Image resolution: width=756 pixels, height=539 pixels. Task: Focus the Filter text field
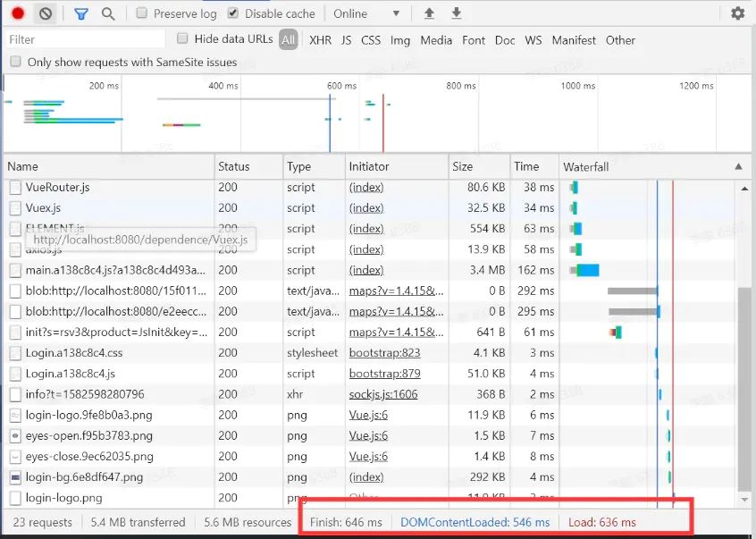tap(85, 39)
